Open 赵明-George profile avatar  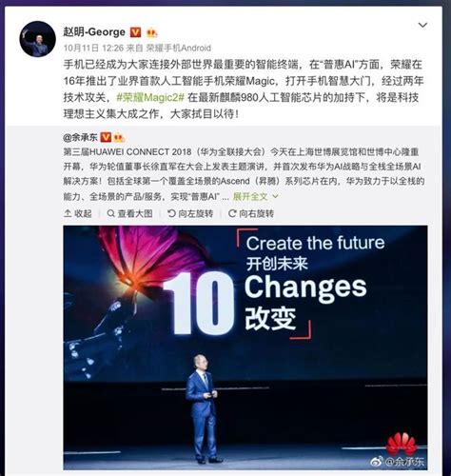click(x=37, y=39)
